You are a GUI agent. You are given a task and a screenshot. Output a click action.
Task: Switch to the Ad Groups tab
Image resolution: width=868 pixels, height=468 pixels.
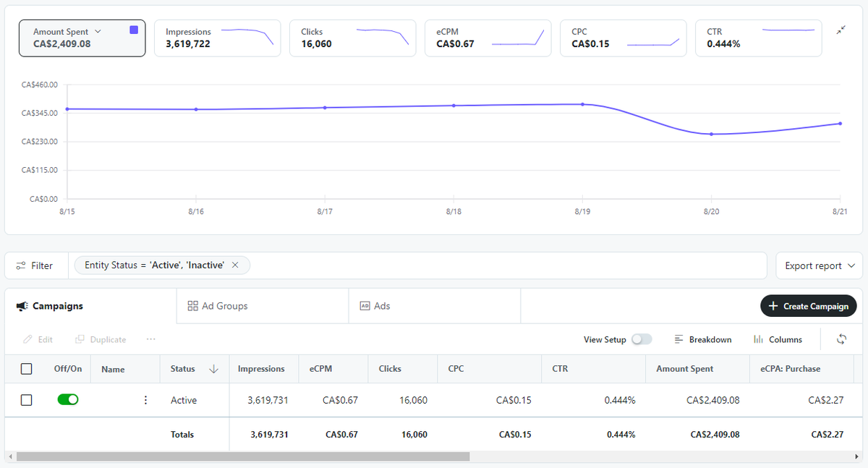(x=263, y=306)
